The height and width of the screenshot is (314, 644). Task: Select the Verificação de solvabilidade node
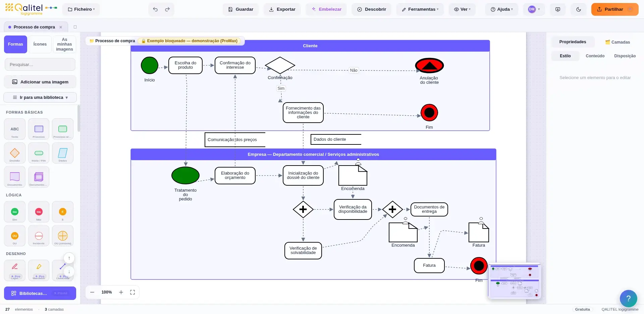tap(303, 251)
